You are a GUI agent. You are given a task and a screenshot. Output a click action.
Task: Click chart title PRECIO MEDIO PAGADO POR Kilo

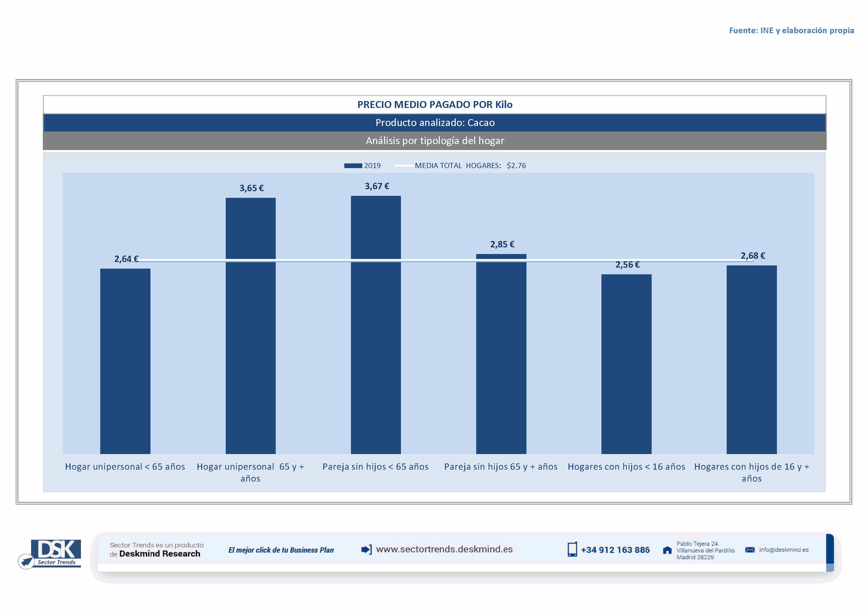click(x=435, y=105)
